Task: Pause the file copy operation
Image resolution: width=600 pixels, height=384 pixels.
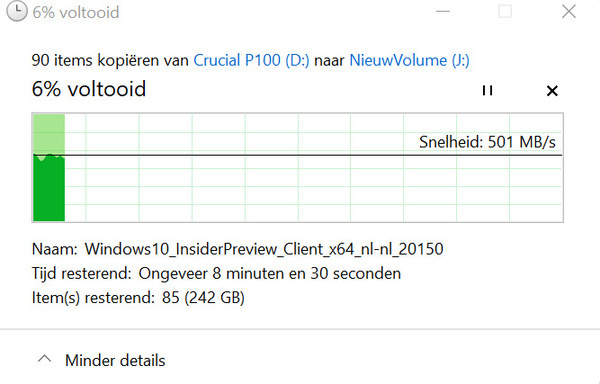Action: [487, 91]
